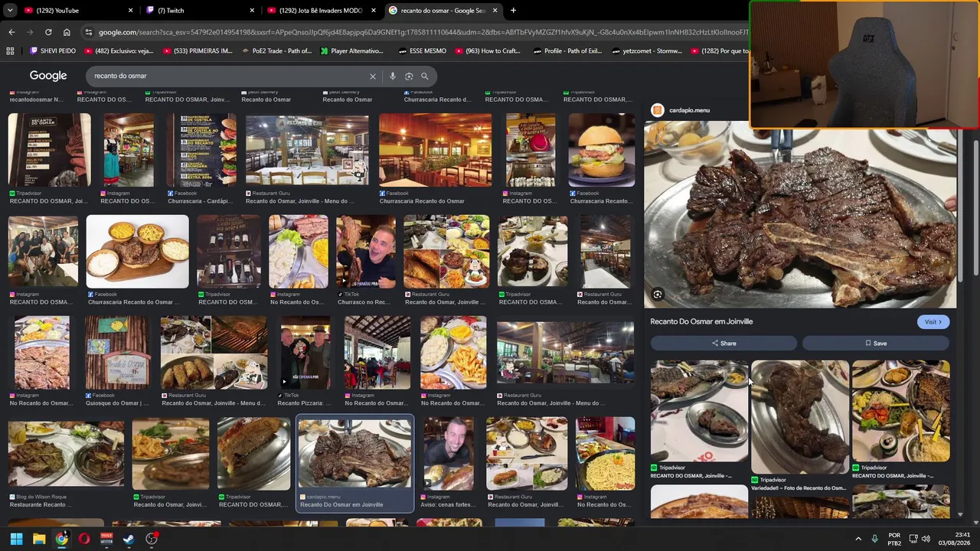This screenshot has width=980, height=551.
Task: Open the browser home page
Action: pyautogui.click(x=67, y=32)
